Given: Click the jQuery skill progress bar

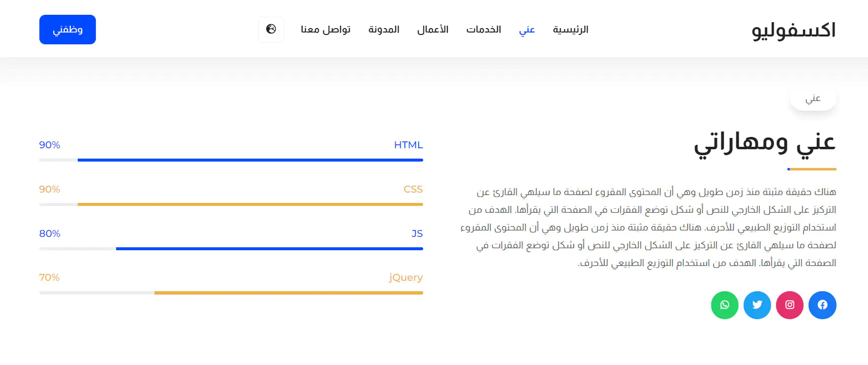Looking at the screenshot, I should pos(231,293).
